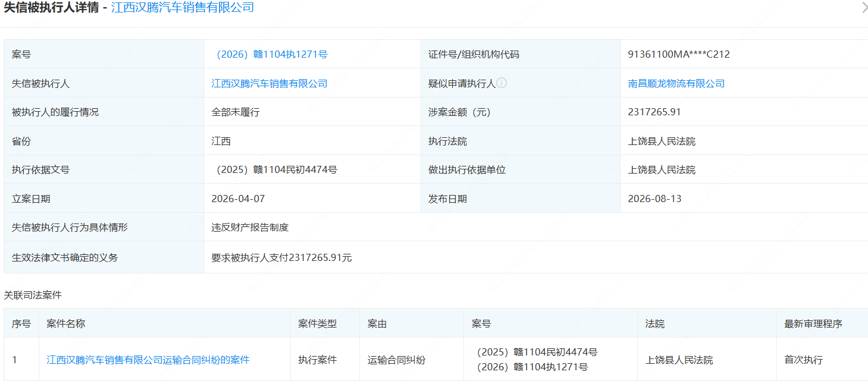Select the ID code 91361100MA****C212

(679, 55)
